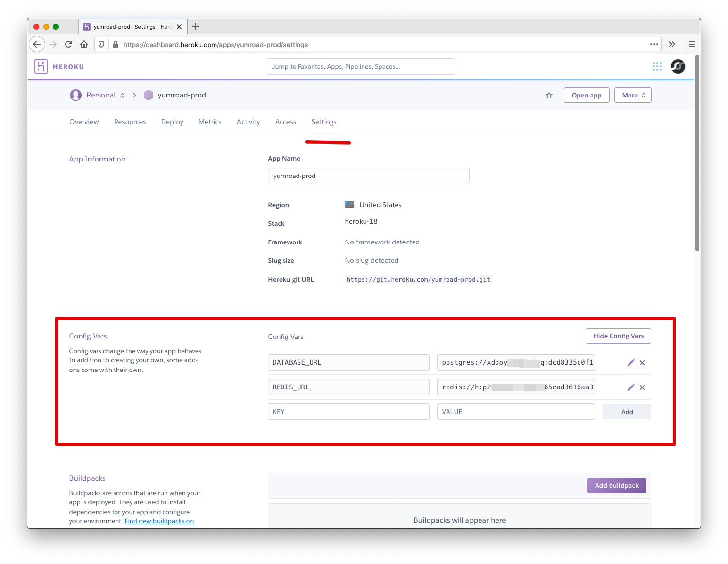Screen dimensions: 728x564
Task: Click the REDIS_URL key field
Action: click(x=348, y=387)
